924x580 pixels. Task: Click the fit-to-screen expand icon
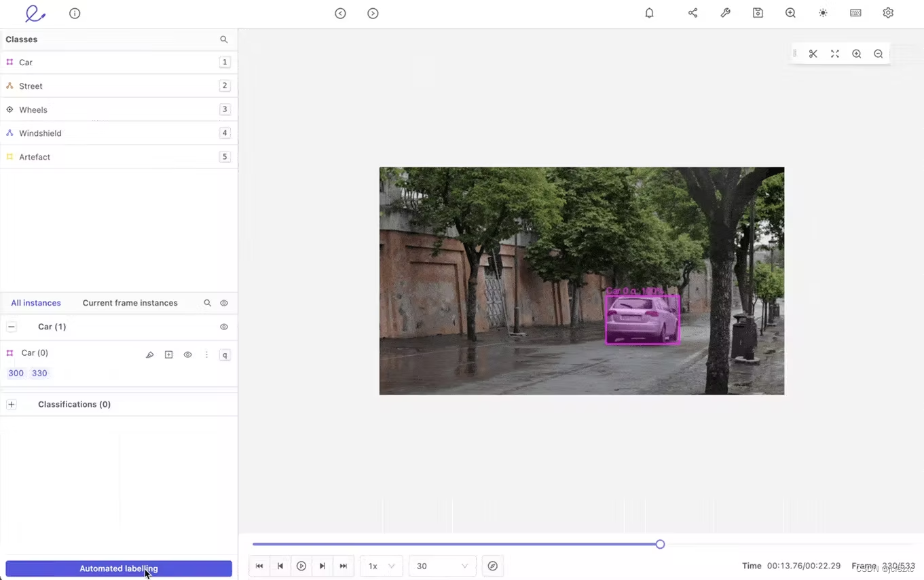click(x=834, y=54)
